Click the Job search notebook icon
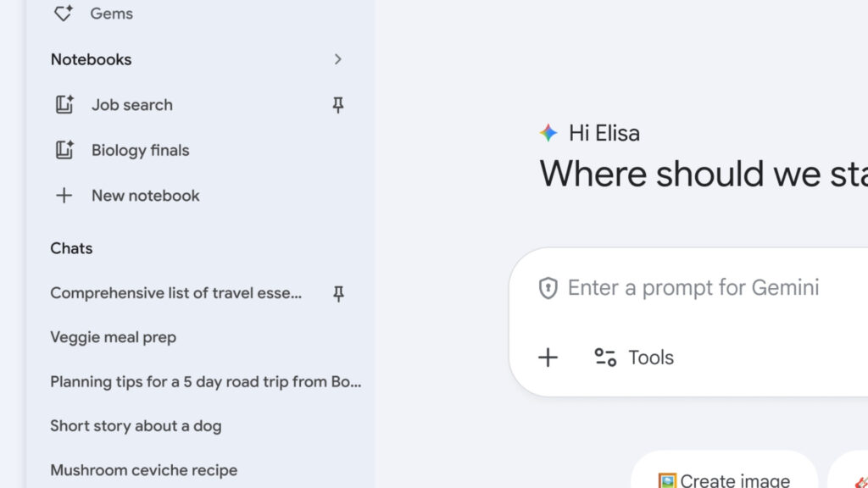Image resolution: width=868 pixels, height=488 pixels. click(x=64, y=105)
